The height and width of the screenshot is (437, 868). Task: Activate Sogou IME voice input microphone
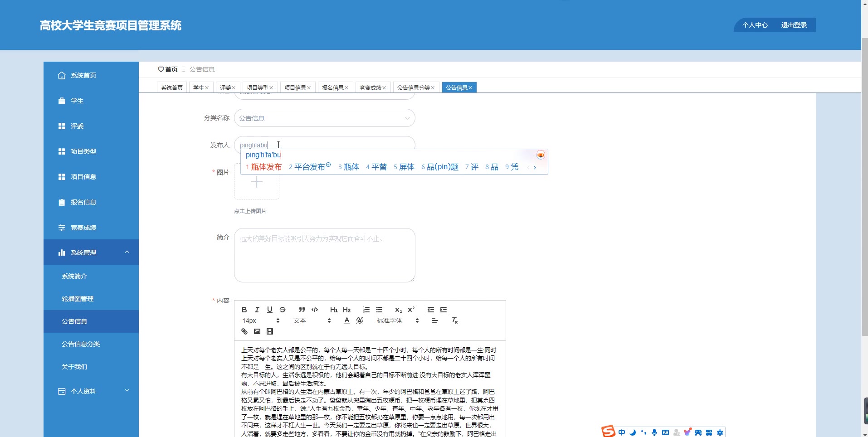click(654, 432)
